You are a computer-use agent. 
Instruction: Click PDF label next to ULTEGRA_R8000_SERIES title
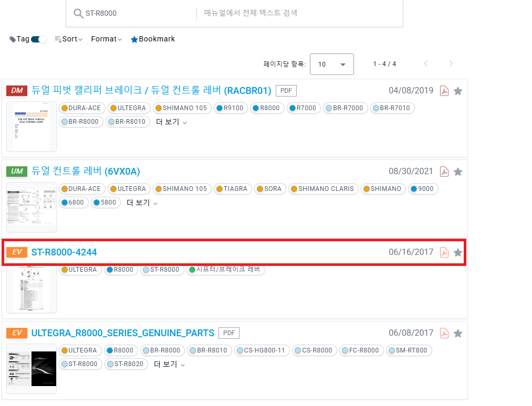click(229, 333)
